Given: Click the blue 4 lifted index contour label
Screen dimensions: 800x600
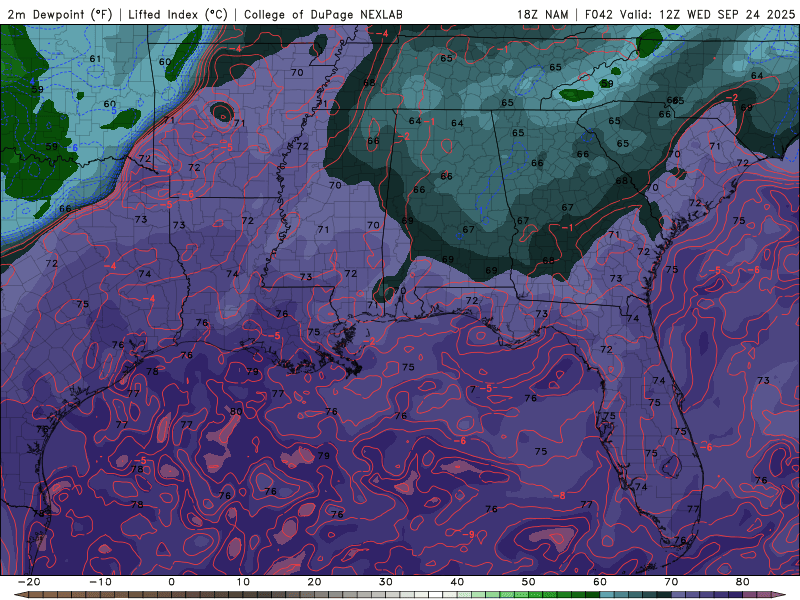Looking at the screenshot, I should (x=32, y=82).
